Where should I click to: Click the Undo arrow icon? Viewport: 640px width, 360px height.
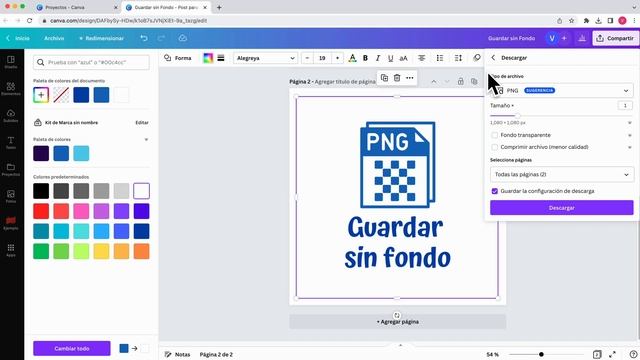point(144,38)
